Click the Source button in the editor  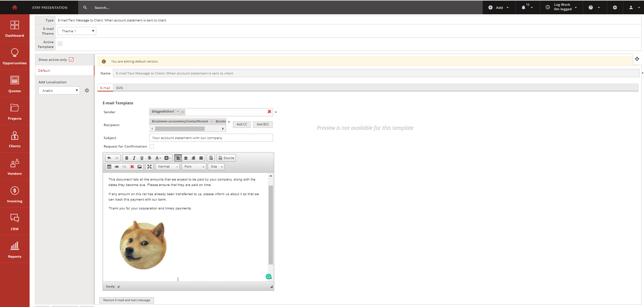pyautogui.click(x=226, y=158)
